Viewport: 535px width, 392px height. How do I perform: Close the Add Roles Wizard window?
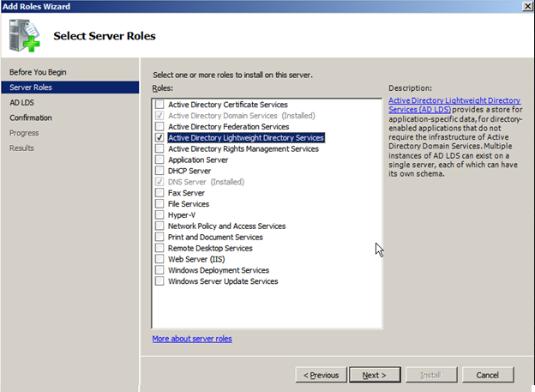pos(527,6)
